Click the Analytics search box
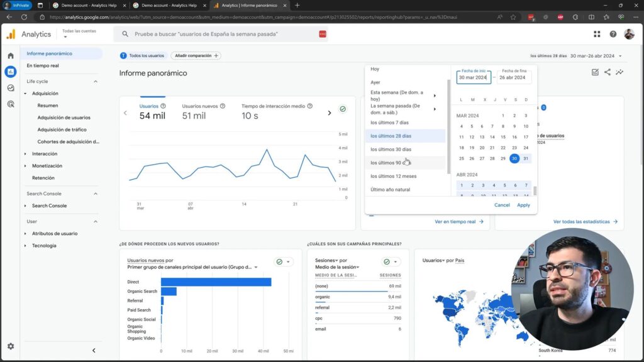 tap(222, 34)
